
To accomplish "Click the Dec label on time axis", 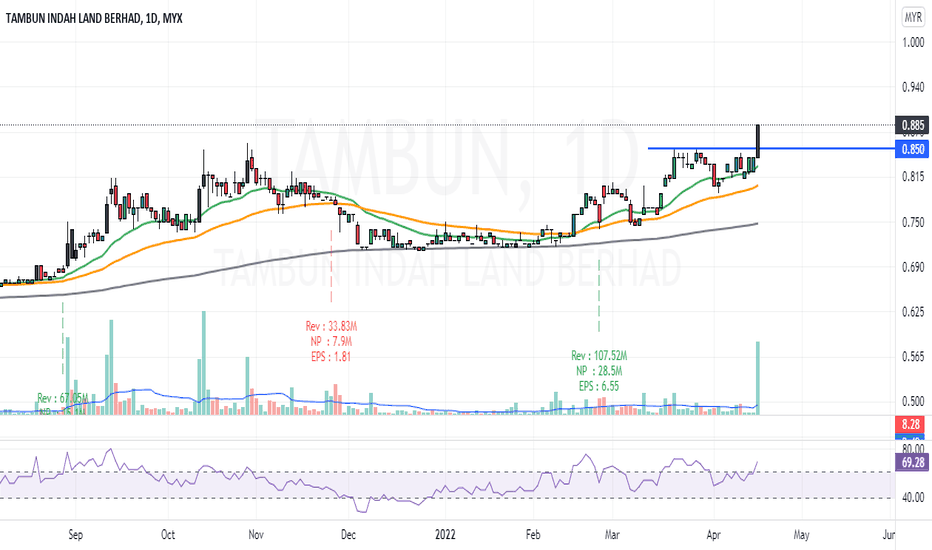I will tap(348, 535).
